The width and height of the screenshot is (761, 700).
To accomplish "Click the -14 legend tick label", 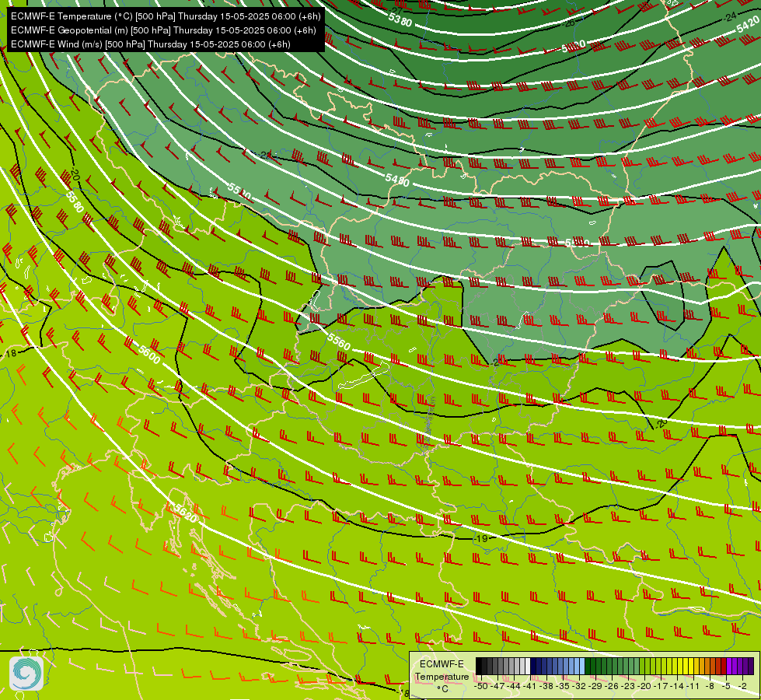I will 677,687.
